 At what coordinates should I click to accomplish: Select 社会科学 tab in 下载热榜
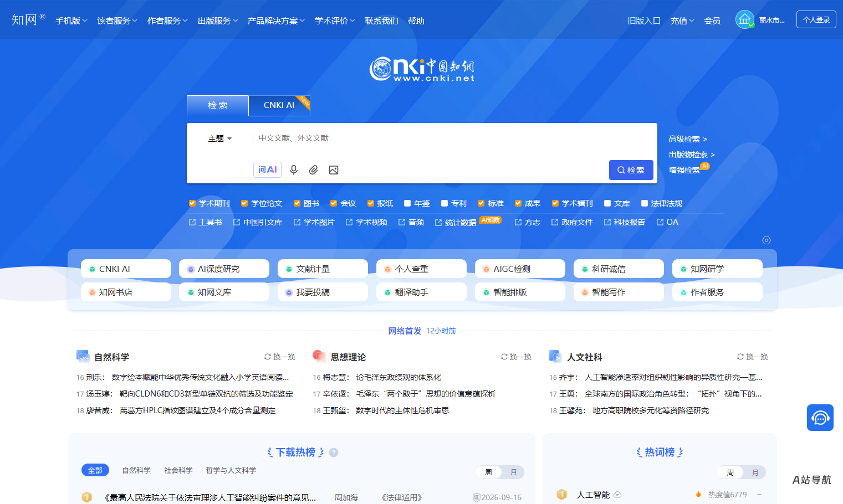[178, 470]
